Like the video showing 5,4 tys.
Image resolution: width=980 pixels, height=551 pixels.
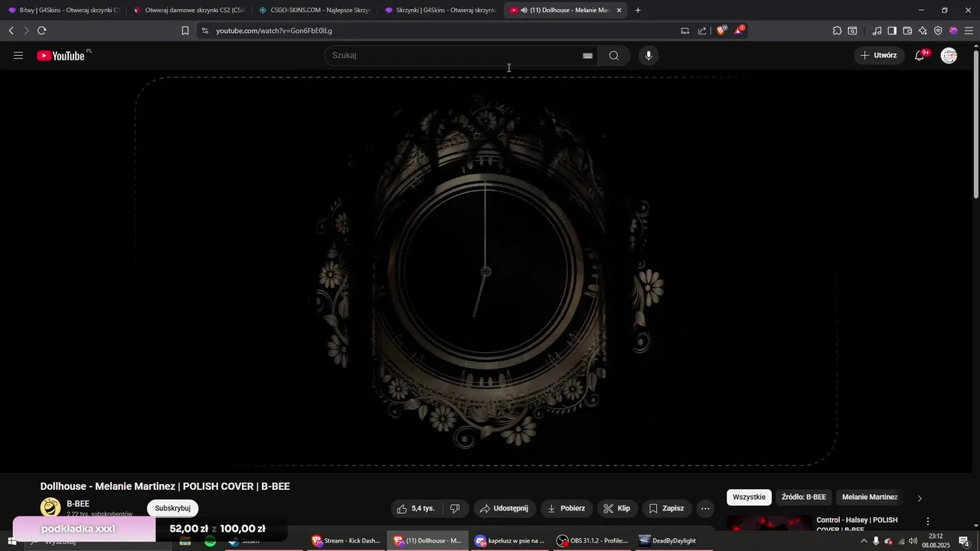[417, 508]
